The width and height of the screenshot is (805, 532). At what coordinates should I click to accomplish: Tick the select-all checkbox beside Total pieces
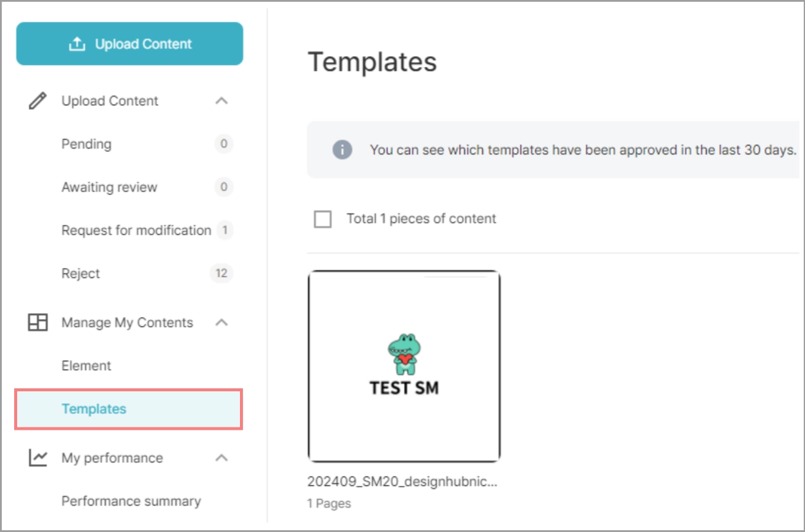323,219
